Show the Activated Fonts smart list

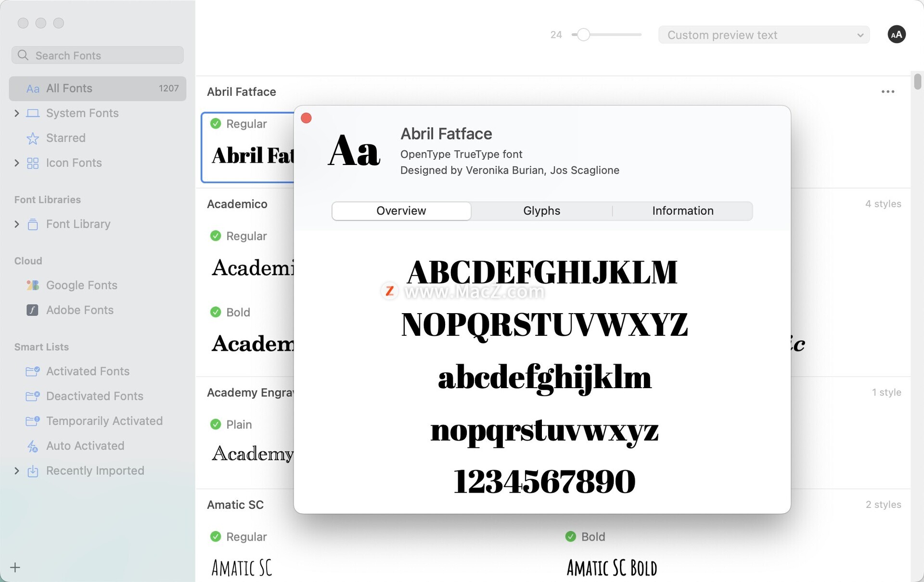click(x=88, y=371)
